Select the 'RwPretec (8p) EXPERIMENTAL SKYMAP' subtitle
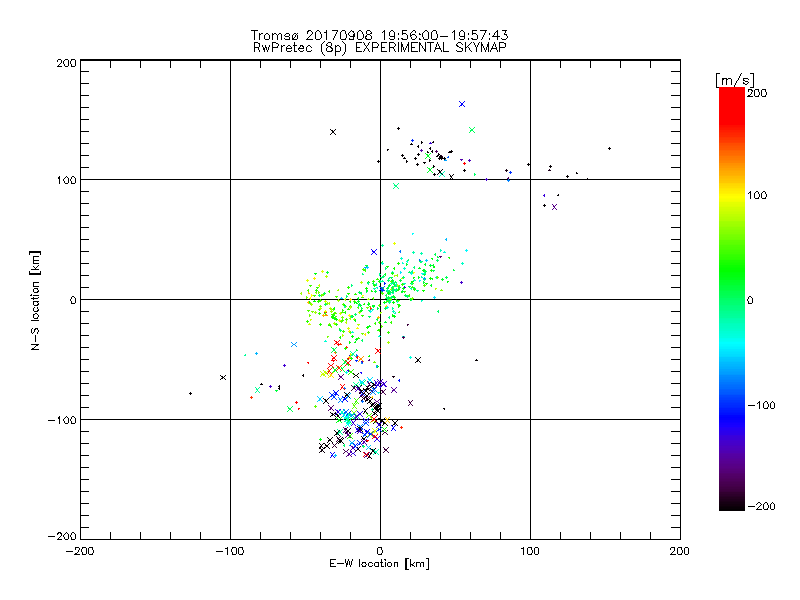 click(380, 47)
